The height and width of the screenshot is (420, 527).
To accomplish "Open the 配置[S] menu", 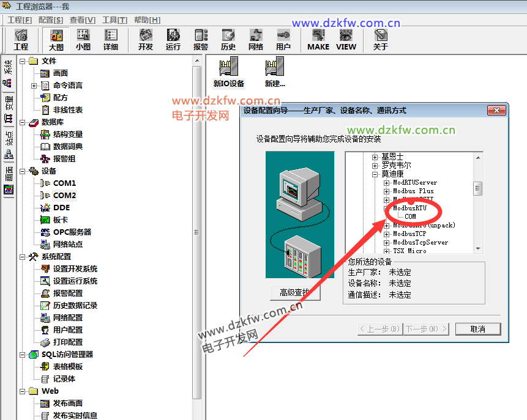I will (x=50, y=20).
